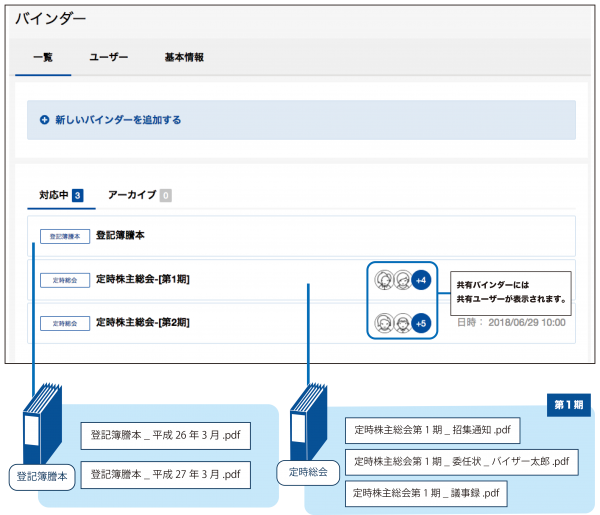The image size is (600, 515).
Task: Open the 定時株主総会-[第2期] binder
Action: [142, 323]
